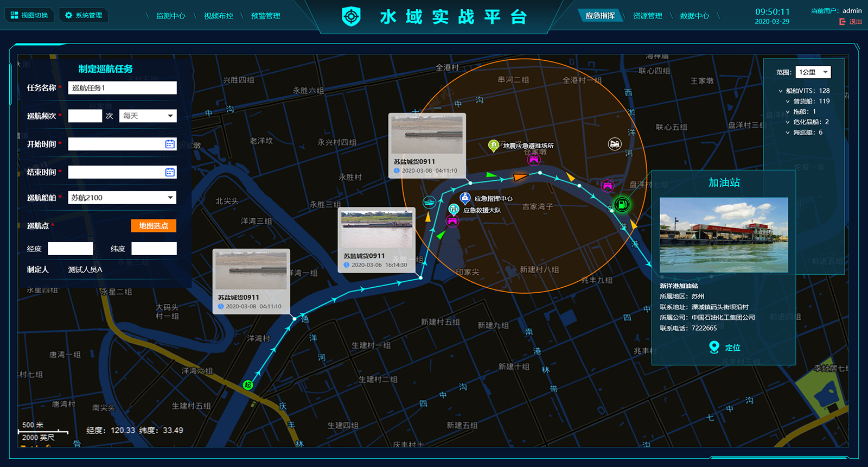
Task: Click the blue 应急指挥中心 map pin
Action: click(x=465, y=198)
